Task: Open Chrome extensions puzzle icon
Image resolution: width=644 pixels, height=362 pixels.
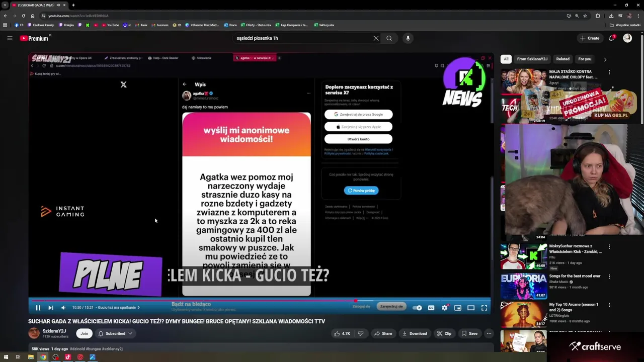Action: click(x=598, y=16)
